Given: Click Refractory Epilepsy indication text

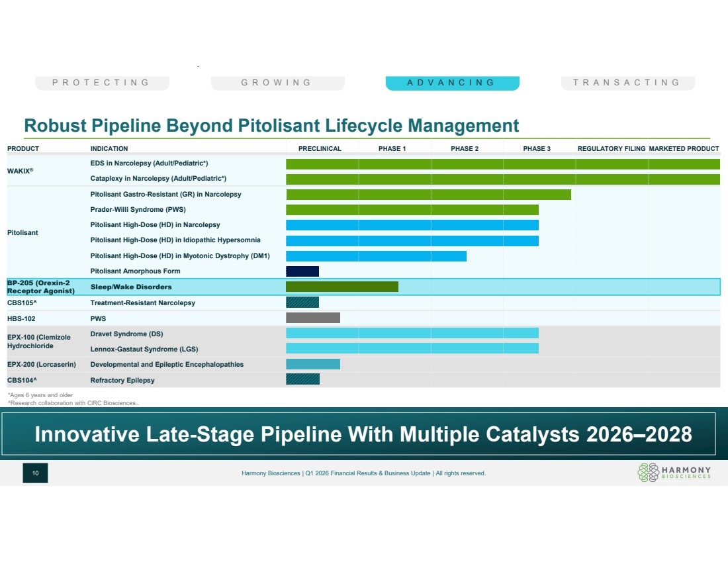Looking at the screenshot, I should (122, 381).
